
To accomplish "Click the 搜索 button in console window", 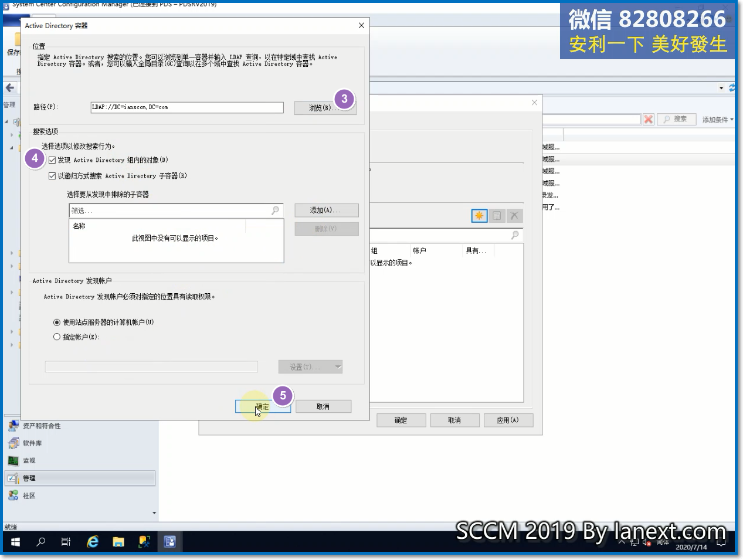I will coord(676,119).
